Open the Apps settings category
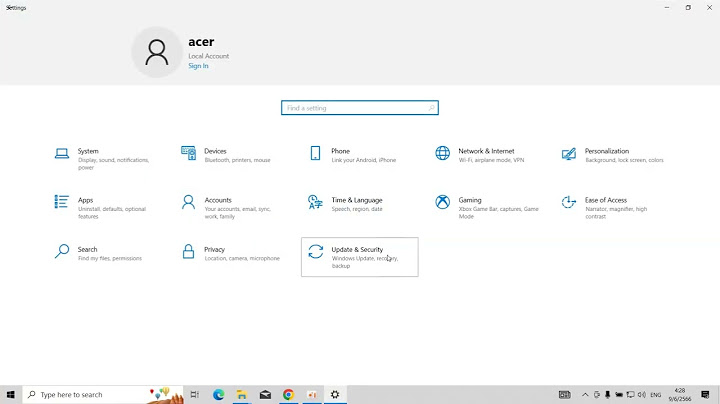Screen dimensions: 720x404 (x=107, y=208)
